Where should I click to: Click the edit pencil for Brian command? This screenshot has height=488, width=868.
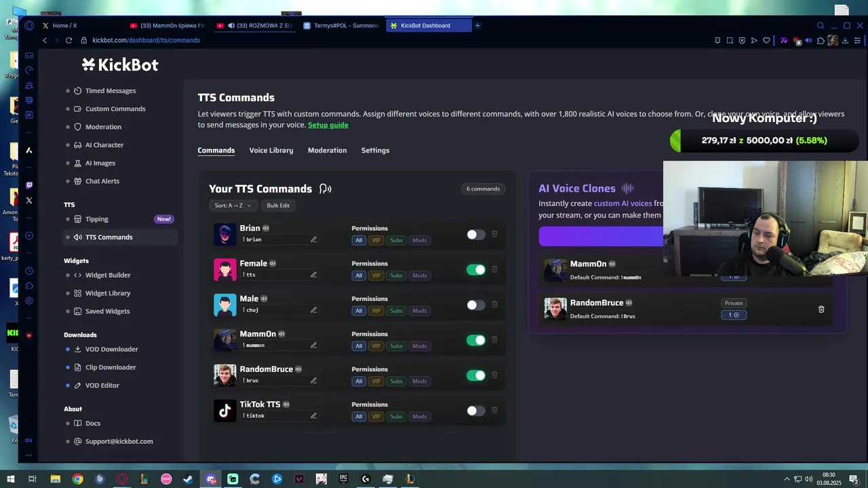(x=313, y=239)
